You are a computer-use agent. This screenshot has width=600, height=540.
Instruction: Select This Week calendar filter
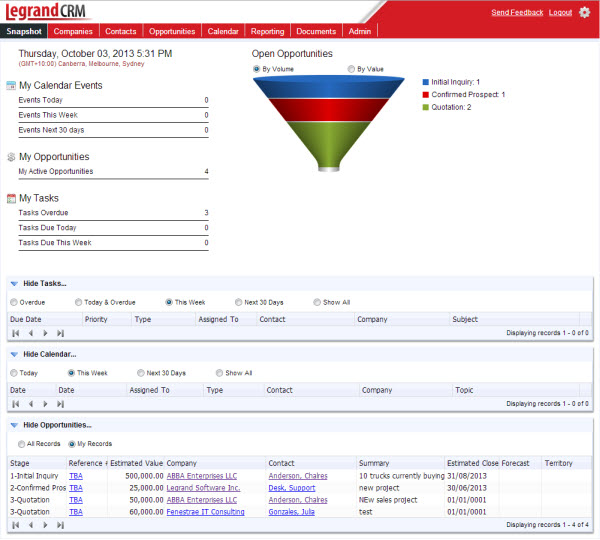point(71,373)
